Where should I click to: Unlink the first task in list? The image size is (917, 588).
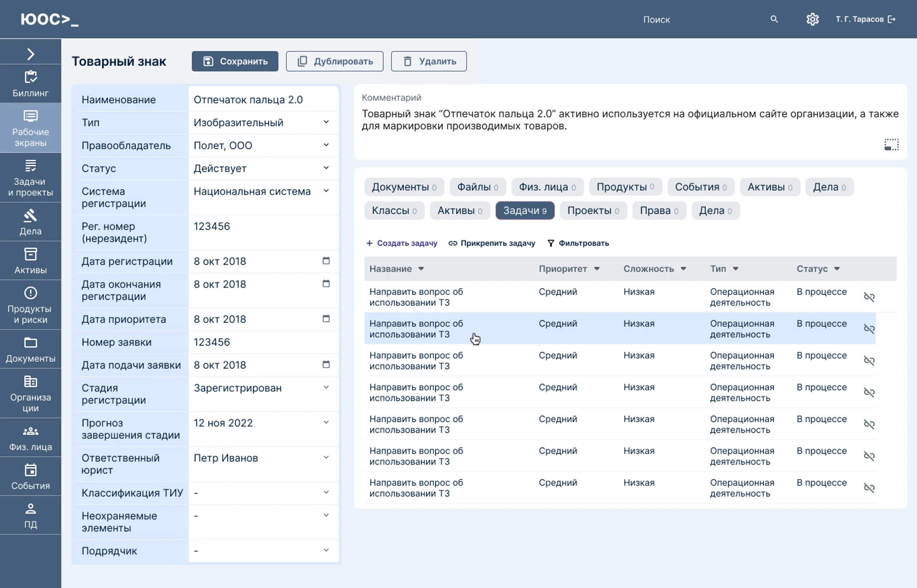click(x=869, y=297)
